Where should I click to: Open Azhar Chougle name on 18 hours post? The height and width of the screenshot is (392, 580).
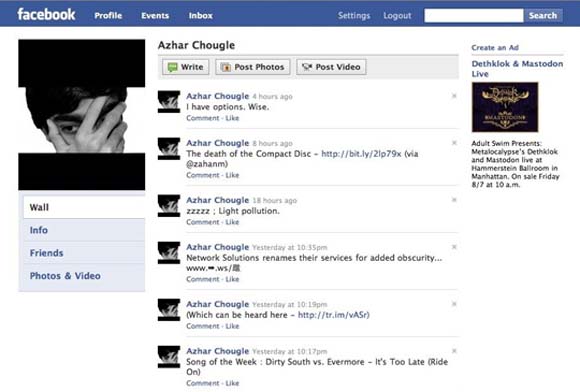[218, 200]
